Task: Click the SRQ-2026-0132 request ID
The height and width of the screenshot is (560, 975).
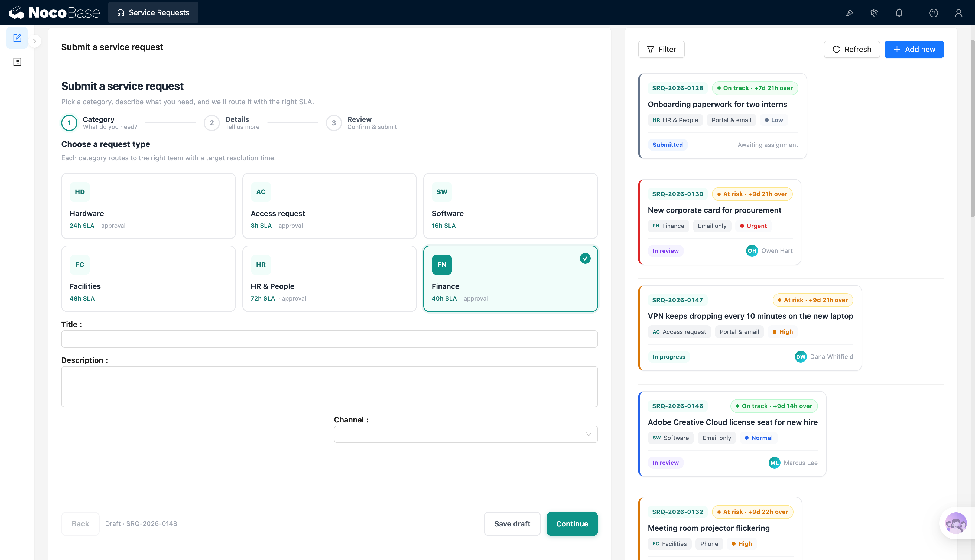Action: click(x=677, y=512)
